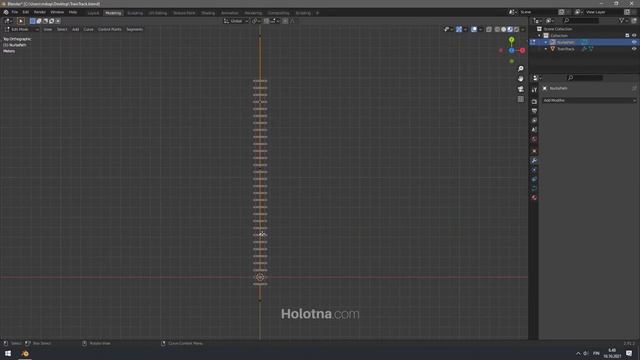Open the Tool properties tab icon

534,90
